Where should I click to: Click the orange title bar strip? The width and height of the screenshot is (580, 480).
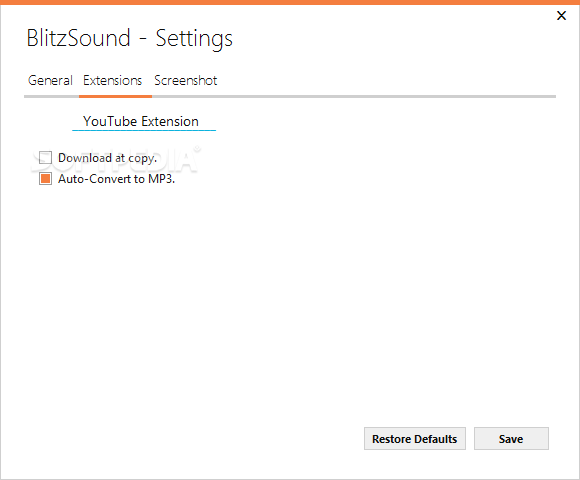[x=290, y=2]
